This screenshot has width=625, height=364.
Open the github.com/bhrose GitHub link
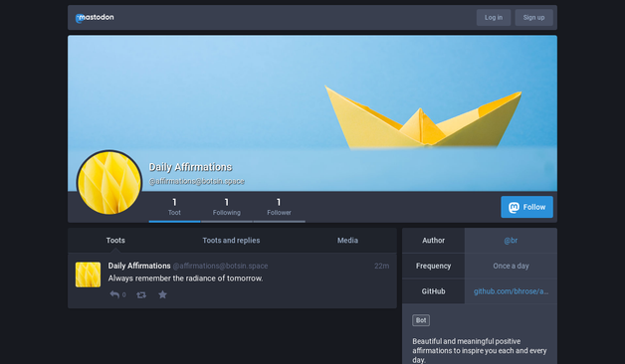(511, 291)
